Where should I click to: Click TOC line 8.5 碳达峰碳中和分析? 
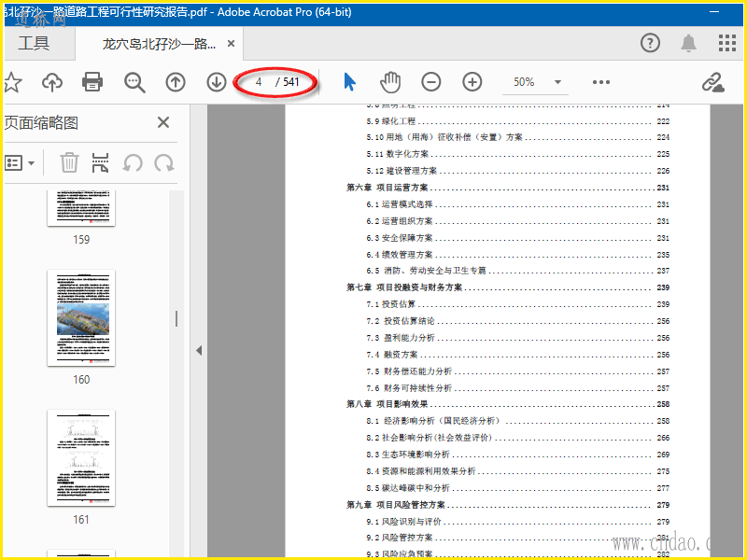pos(518,488)
